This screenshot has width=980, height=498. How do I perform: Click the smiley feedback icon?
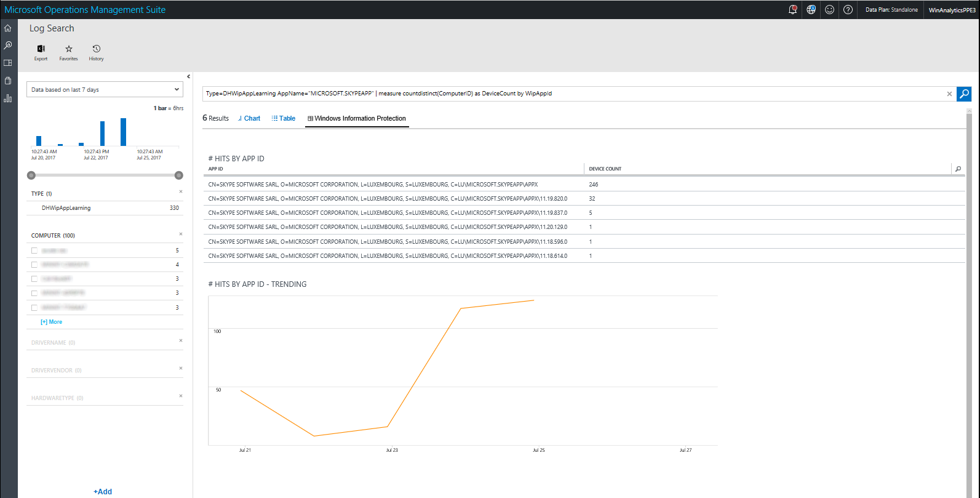click(x=829, y=10)
